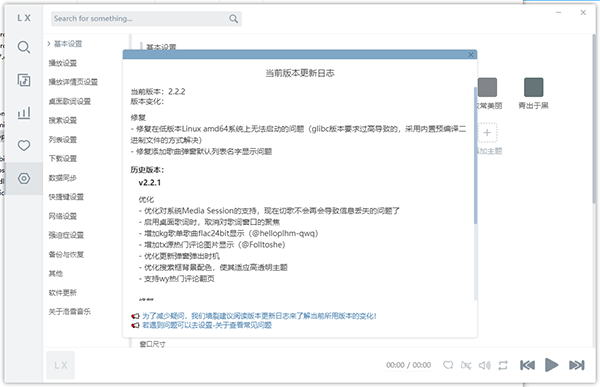Click the 当前版本更新日志 dialog title
Image resolution: width=600 pixels, height=387 pixels.
pos(300,73)
